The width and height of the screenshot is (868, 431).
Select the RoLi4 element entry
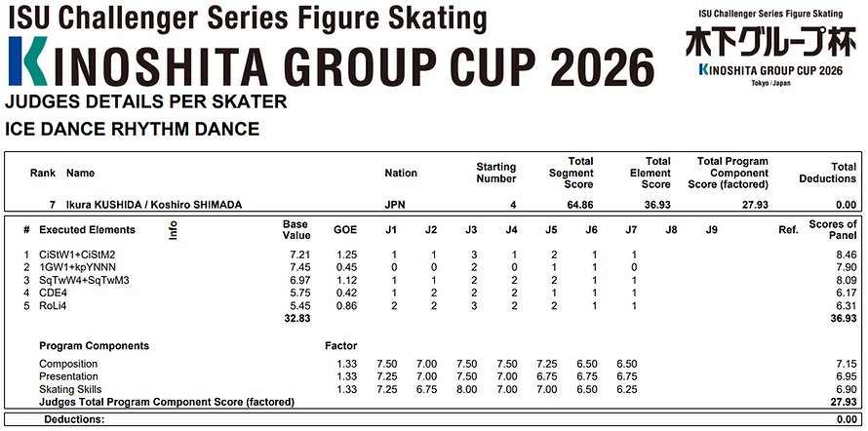tap(53, 306)
